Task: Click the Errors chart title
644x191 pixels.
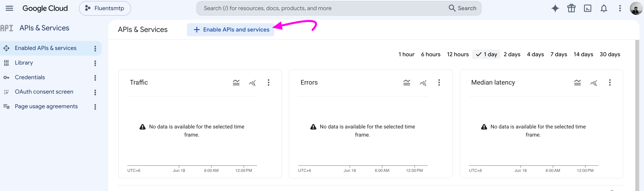Action: (309, 83)
